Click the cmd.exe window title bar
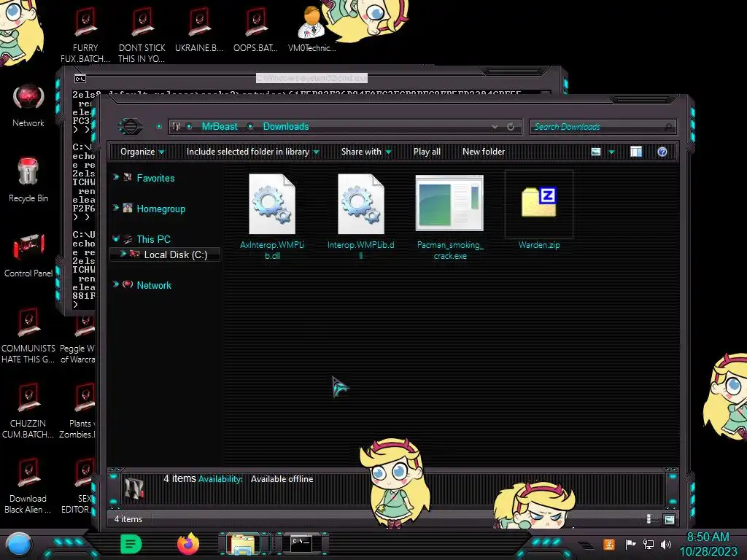The image size is (747, 560). 312,78
